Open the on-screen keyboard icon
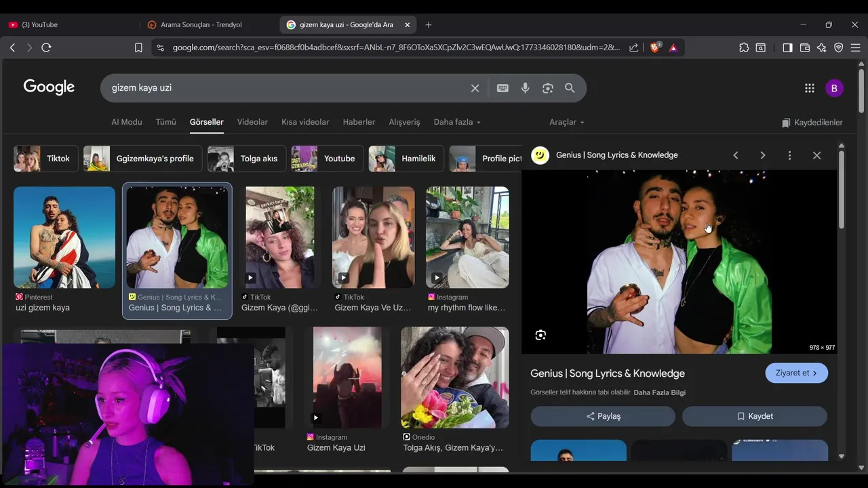 [x=502, y=88]
